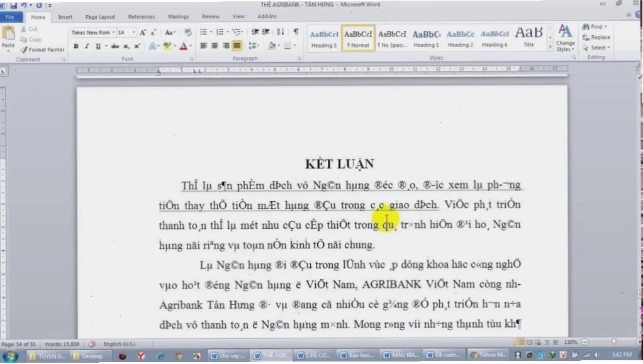Apply Heading 1 style
The height and width of the screenshot is (364, 643).
426,38
